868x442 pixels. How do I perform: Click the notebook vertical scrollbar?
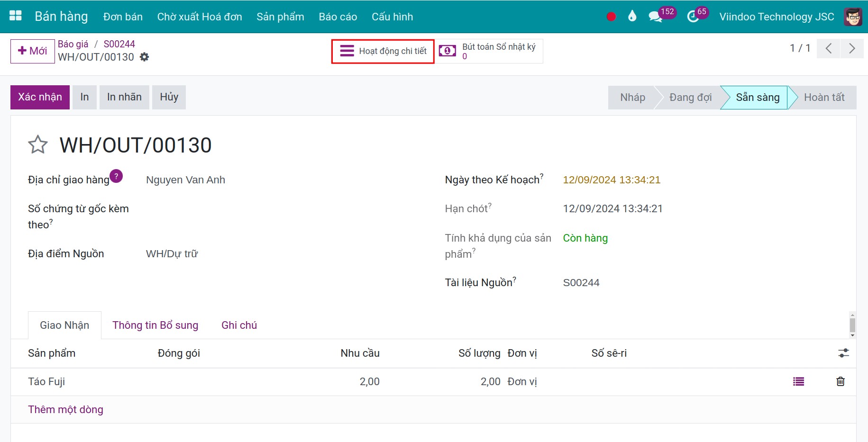[x=852, y=325]
